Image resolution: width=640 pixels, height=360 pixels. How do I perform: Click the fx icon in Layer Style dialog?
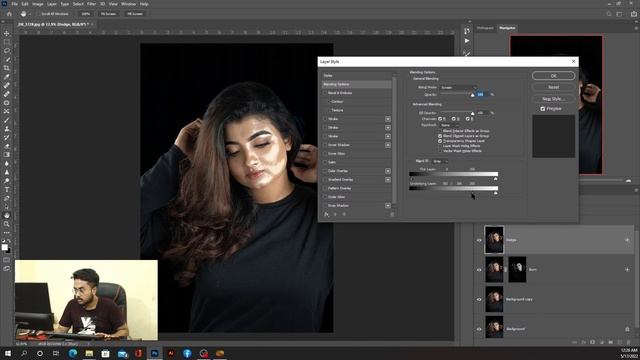[x=327, y=214]
